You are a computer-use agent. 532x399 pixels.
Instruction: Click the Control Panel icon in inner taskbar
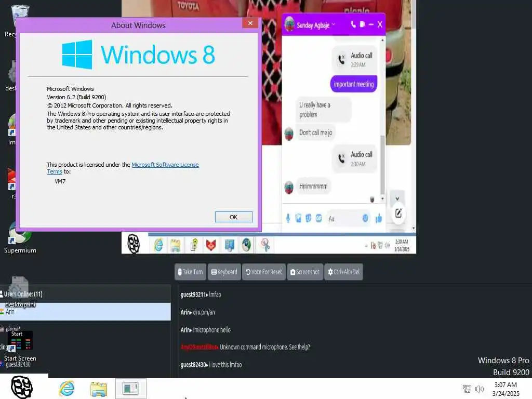click(x=229, y=245)
